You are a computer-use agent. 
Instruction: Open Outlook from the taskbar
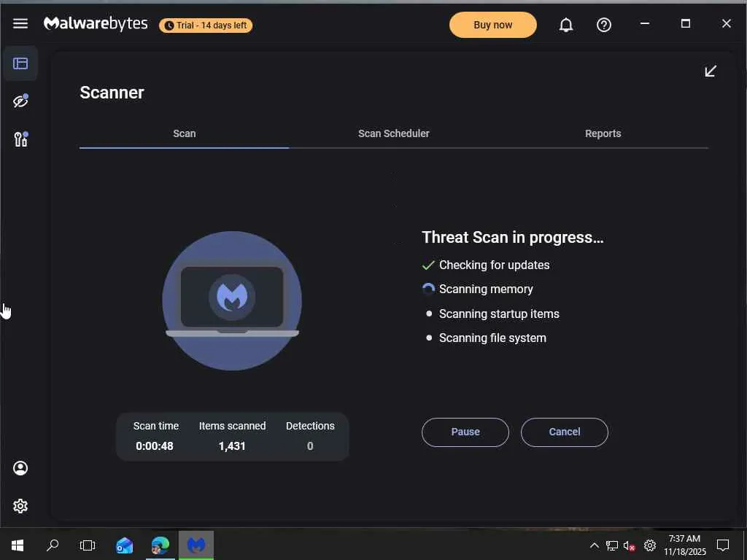124,545
